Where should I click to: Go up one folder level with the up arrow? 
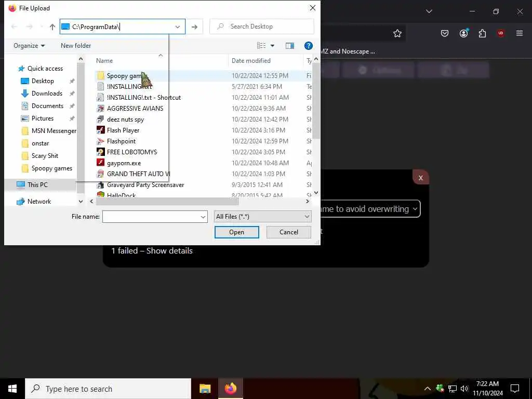coord(52,27)
